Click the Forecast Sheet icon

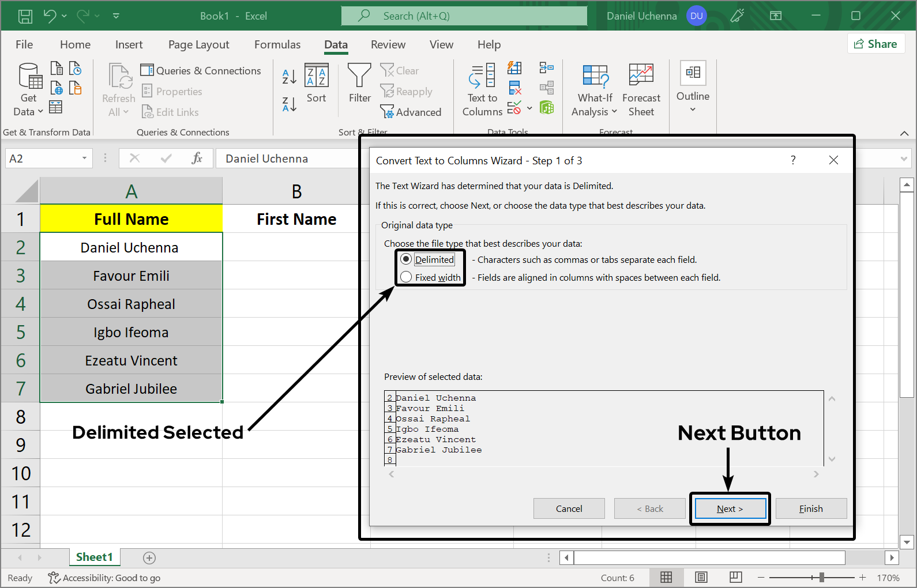(x=641, y=77)
